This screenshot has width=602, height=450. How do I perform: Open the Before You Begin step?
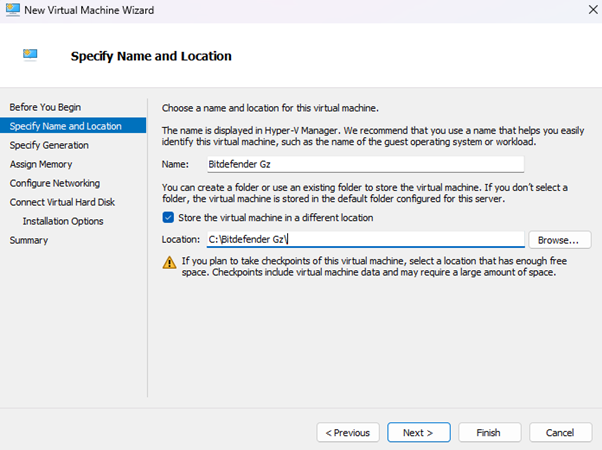(x=45, y=107)
